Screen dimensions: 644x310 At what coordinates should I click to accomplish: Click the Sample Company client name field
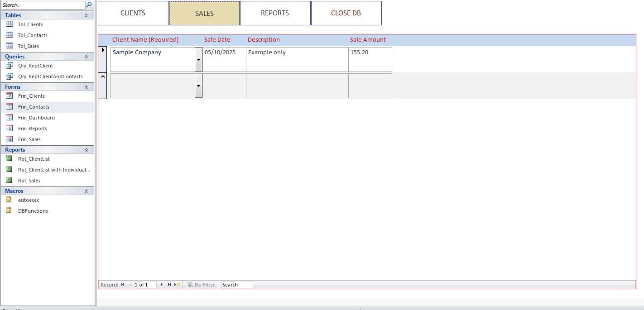point(153,59)
